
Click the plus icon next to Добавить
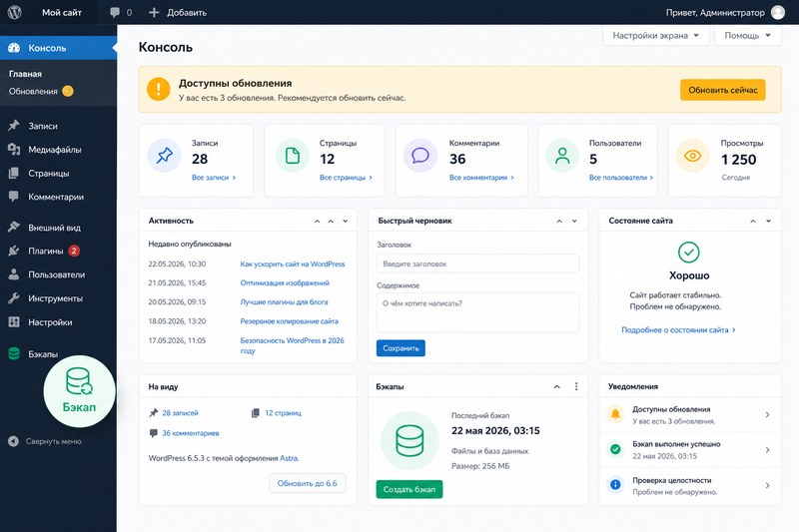(x=154, y=12)
